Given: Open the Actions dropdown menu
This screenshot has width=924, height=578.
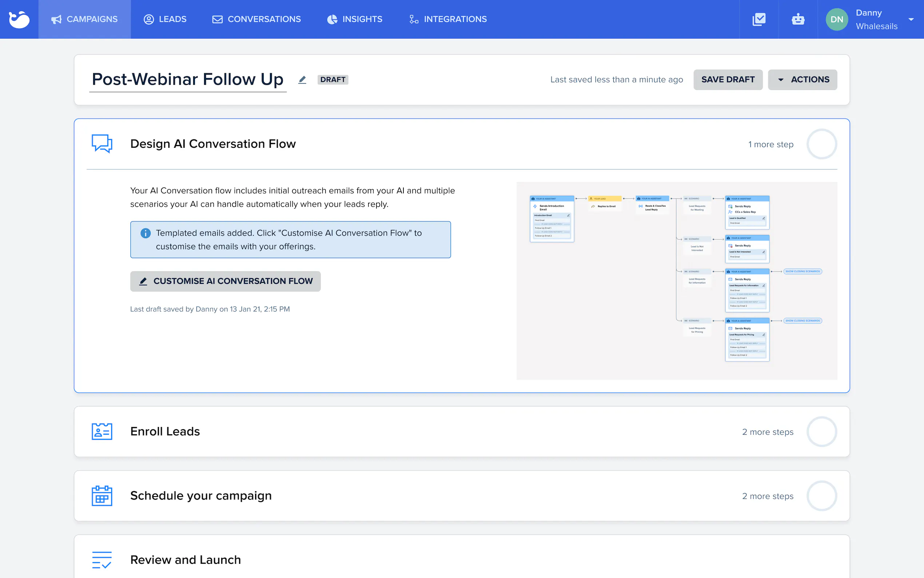Looking at the screenshot, I should 802,79.
